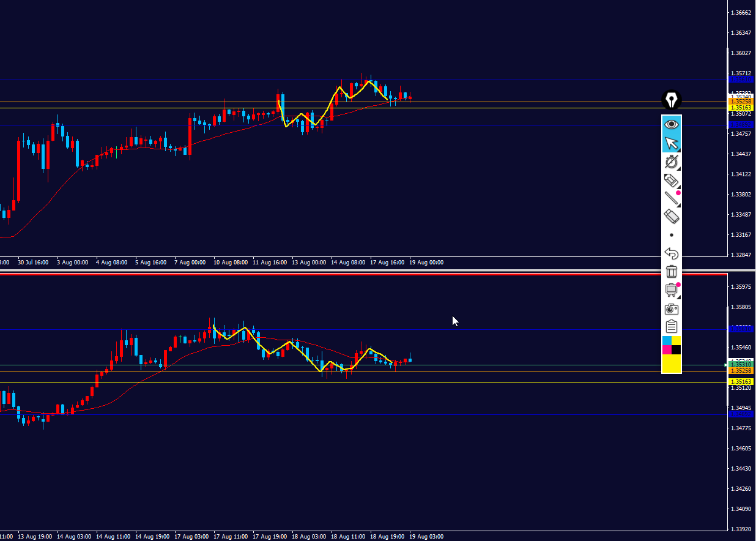This screenshot has width=756, height=541.
Task: Click the '19 Aug 03:00' time label in lower chart
Action: (x=426, y=536)
